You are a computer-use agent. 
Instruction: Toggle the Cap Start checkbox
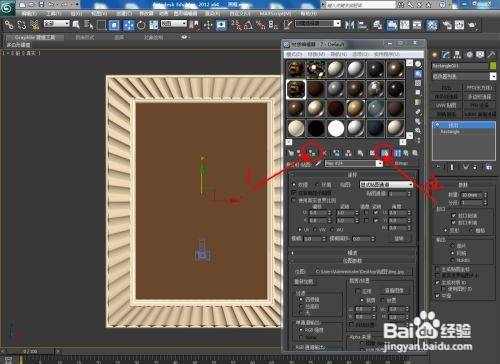(x=453, y=216)
